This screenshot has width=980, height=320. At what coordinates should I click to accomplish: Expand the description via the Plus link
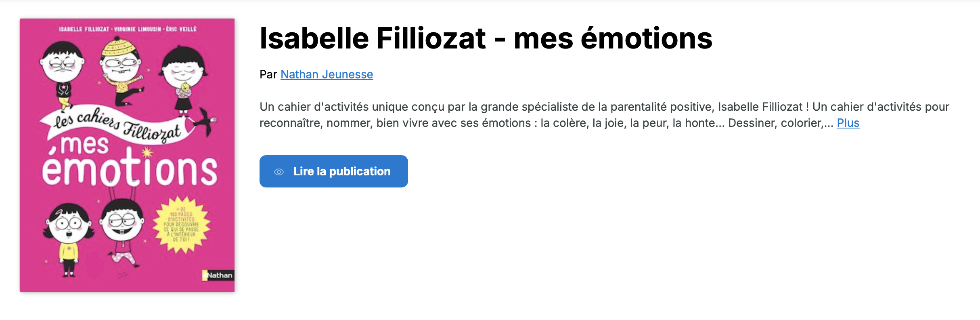pyautogui.click(x=848, y=123)
